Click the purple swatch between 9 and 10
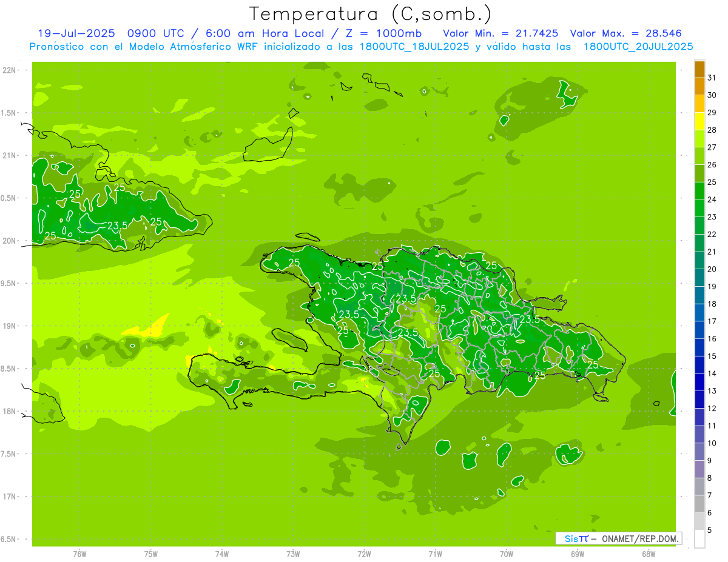The height and width of the screenshot is (562, 728). 699,452
